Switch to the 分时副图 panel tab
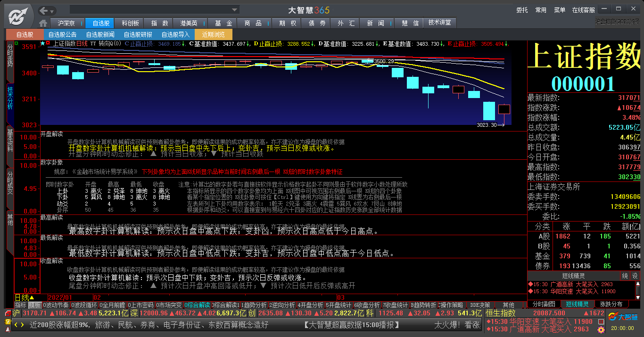This screenshot has width=644, height=337. pos(544,304)
